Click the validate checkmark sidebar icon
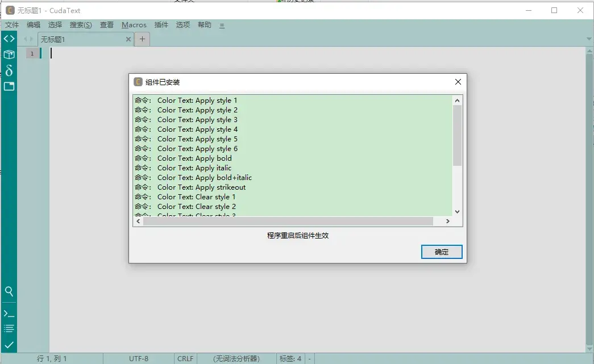594x364 pixels. pyautogui.click(x=8, y=344)
